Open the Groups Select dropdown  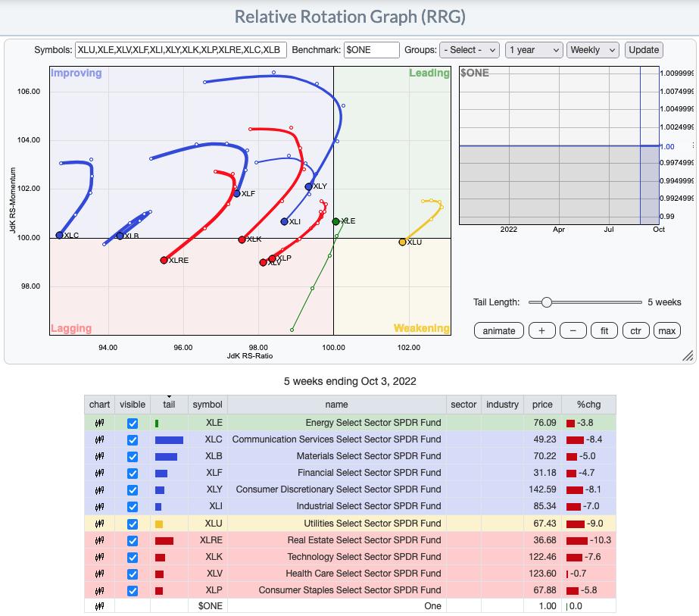470,50
